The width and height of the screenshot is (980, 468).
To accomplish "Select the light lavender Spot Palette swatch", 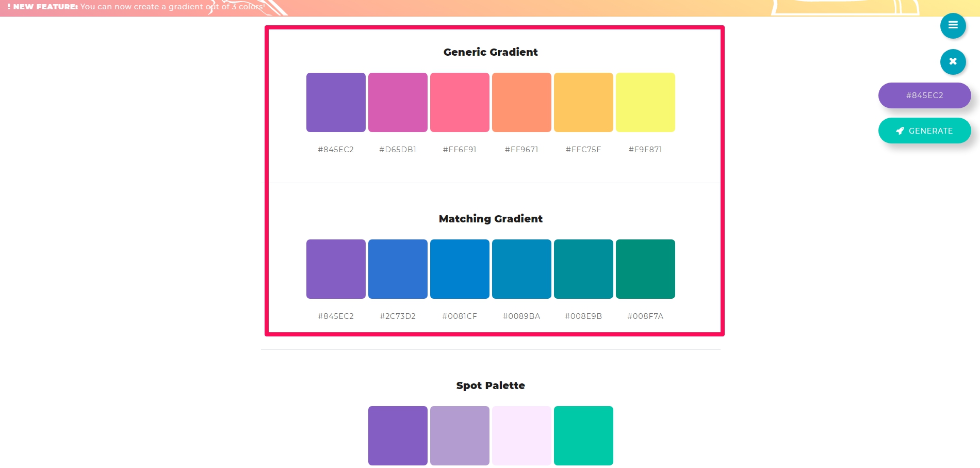I will 460,435.
